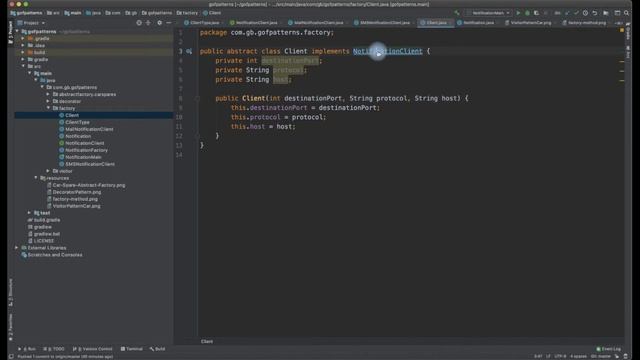The image size is (640, 360).
Task: Open tab list overflow arrow in editor tabs
Action: tap(618, 23)
